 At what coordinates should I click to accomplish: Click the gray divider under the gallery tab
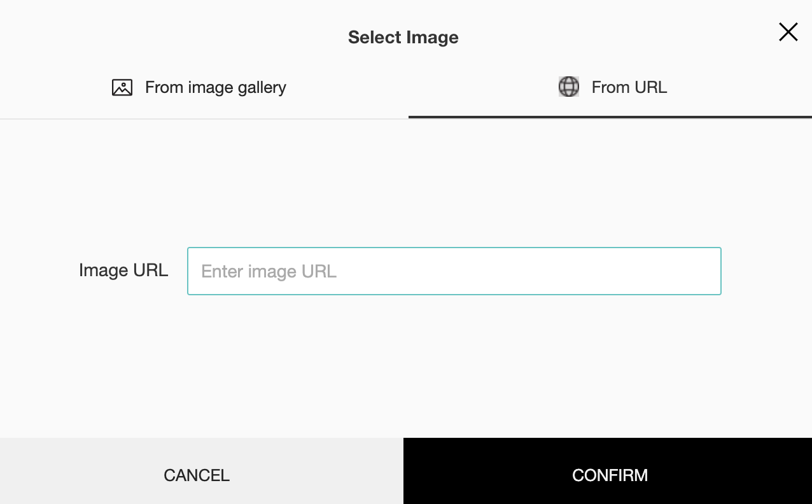pyautogui.click(x=204, y=118)
